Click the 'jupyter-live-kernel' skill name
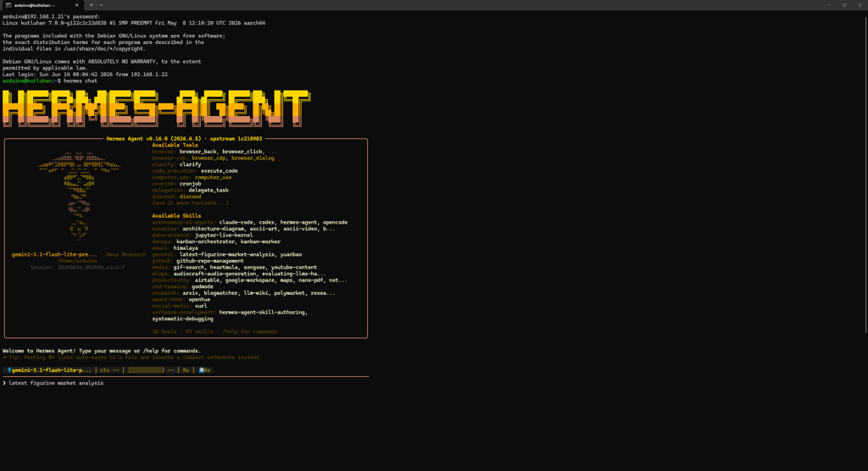 (224, 235)
